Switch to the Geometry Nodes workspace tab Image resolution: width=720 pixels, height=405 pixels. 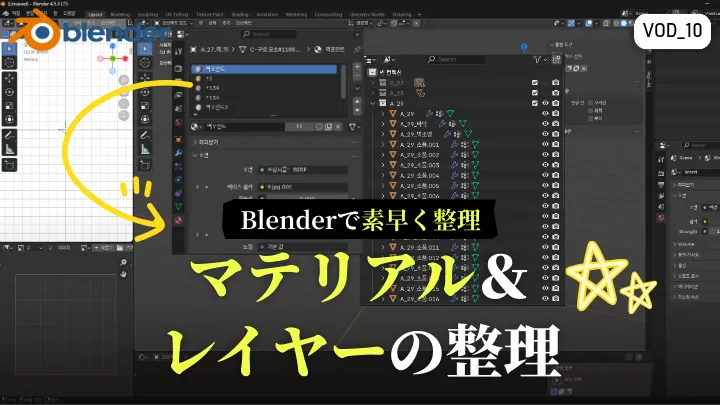click(367, 15)
